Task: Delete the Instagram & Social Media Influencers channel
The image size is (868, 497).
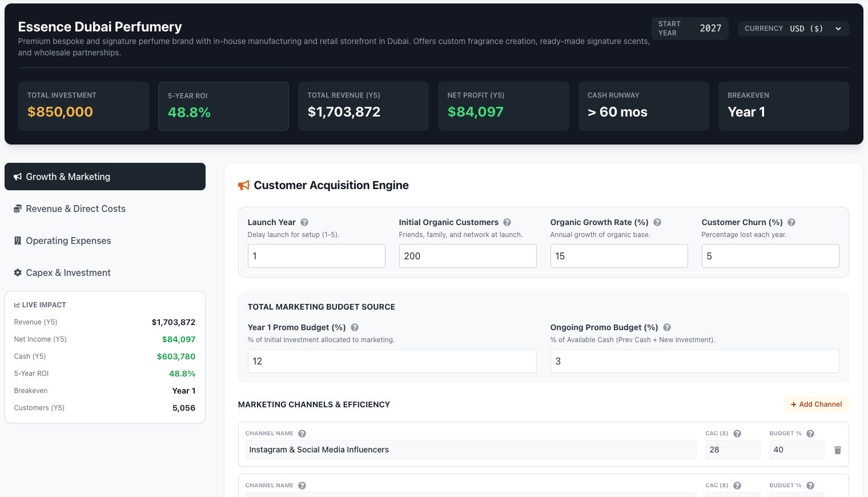Action: click(838, 450)
